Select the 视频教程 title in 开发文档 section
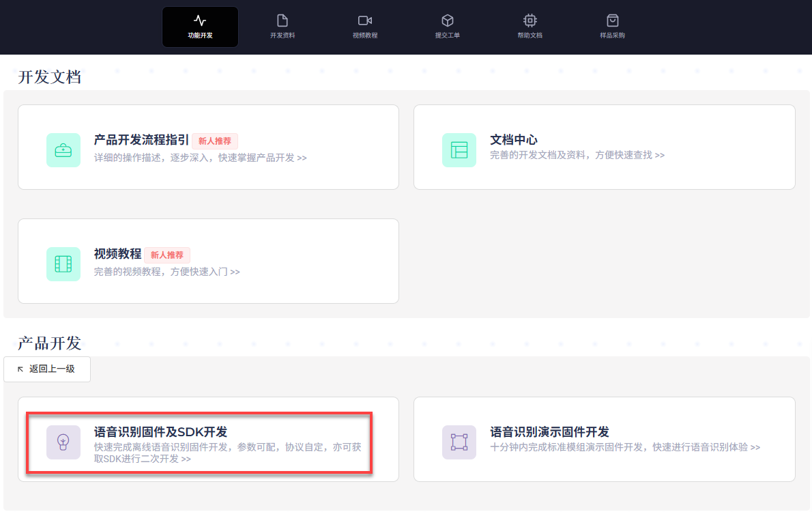This screenshot has width=812, height=512. (x=117, y=254)
